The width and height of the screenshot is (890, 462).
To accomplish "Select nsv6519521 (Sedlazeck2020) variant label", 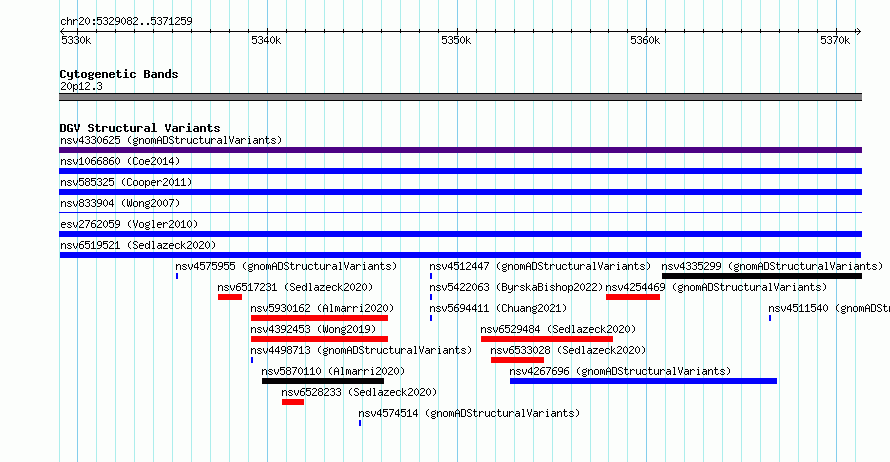I will [x=138, y=245].
